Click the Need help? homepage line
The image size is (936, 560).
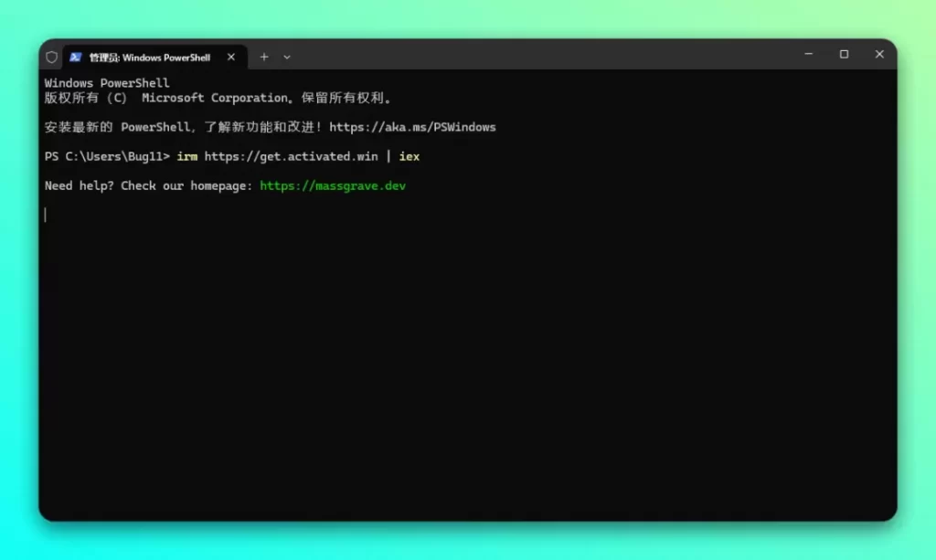[x=146, y=185]
